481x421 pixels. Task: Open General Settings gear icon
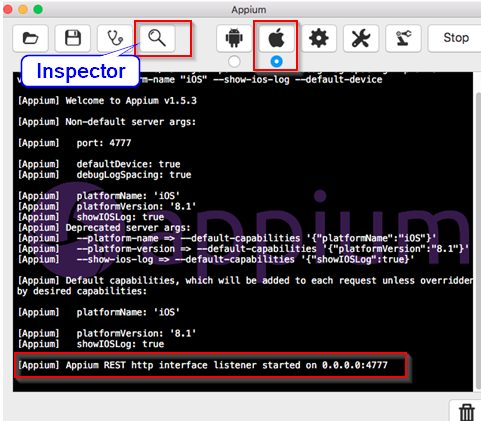point(319,38)
